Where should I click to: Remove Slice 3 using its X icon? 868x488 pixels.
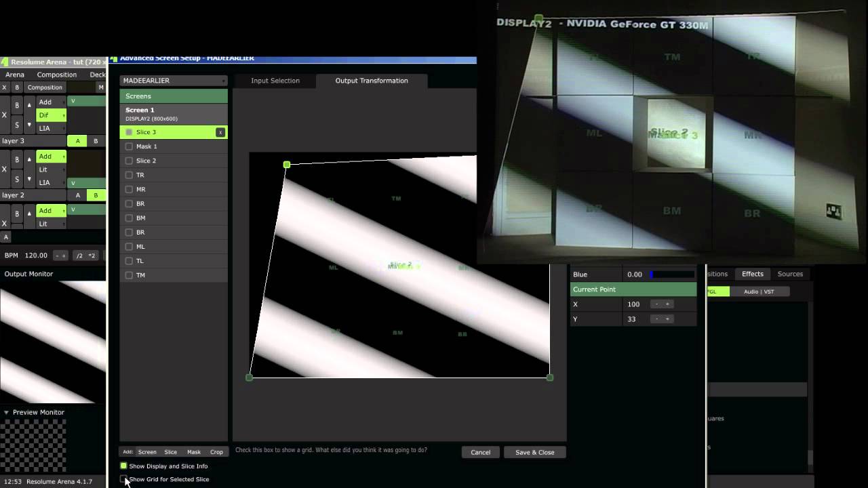[220, 131]
